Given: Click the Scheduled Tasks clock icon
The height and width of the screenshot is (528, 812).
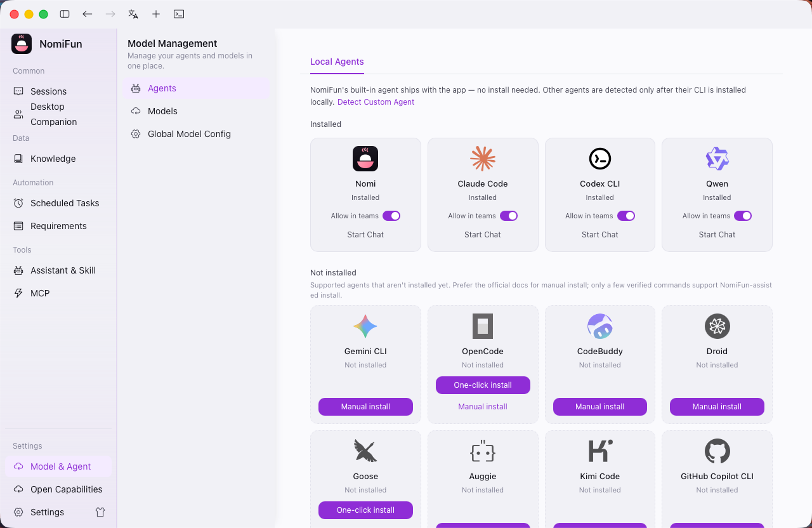Looking at the screenshot, I should (x=18, y=203).
